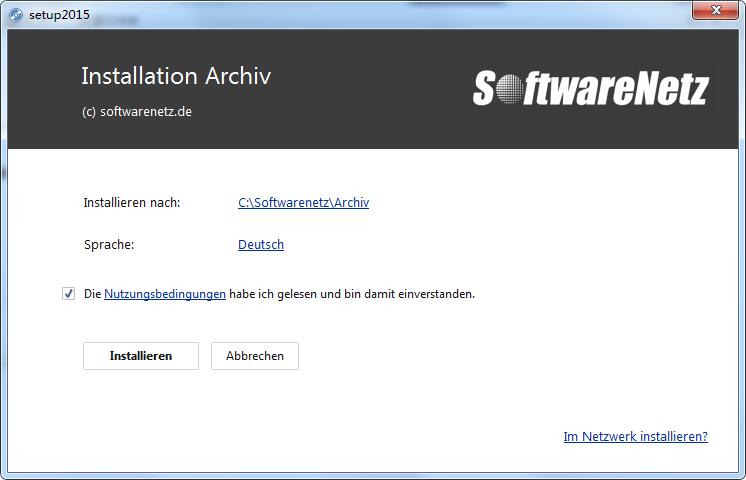
Task: Click the 'Installieren nach:' label
Action: click(x=132, y=203)
